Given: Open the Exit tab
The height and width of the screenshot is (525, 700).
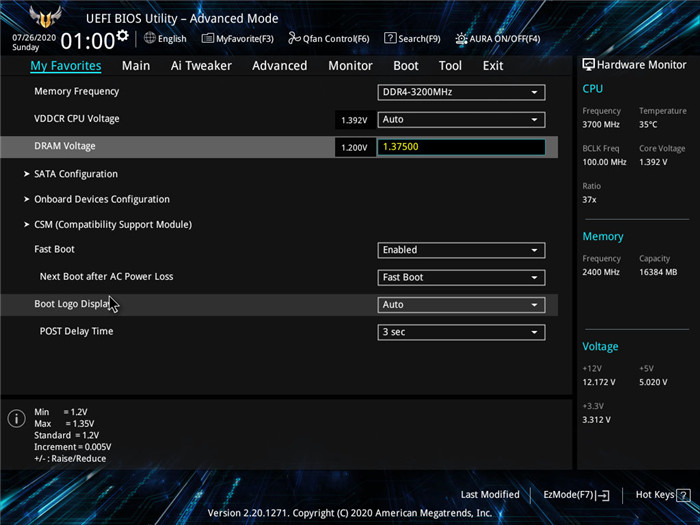Looking at the screenshot, I should (493, 66).
